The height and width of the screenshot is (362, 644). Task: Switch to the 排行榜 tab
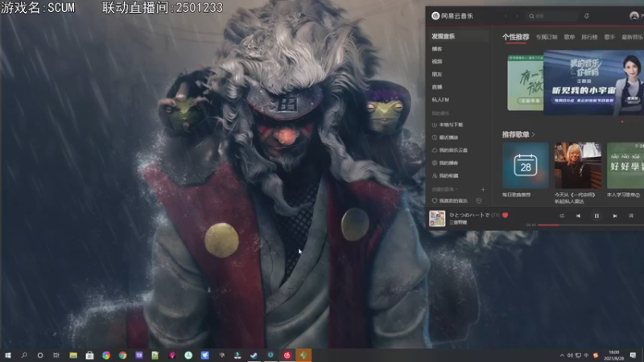(589, 37)
